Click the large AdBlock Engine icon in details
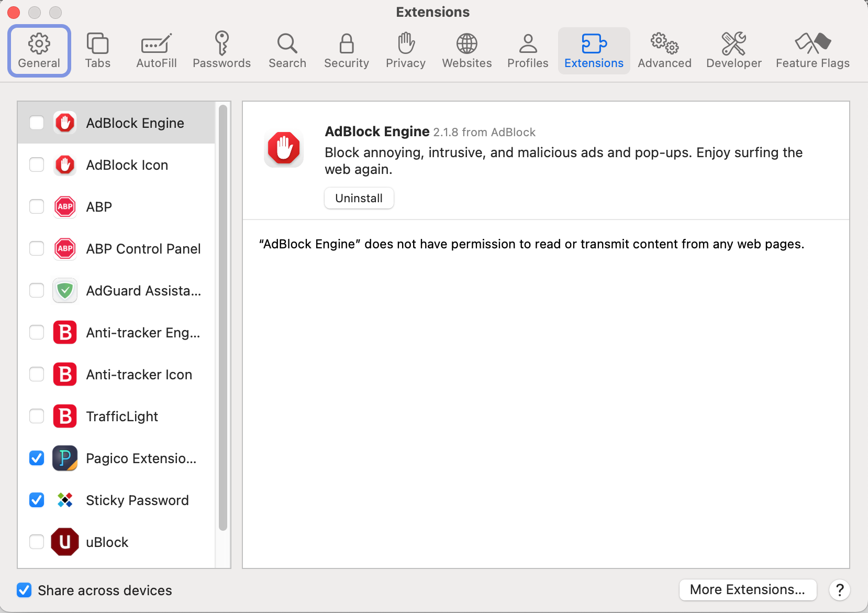Image resolution: width=868 pixels, height=613 pixels. [284, 148]
